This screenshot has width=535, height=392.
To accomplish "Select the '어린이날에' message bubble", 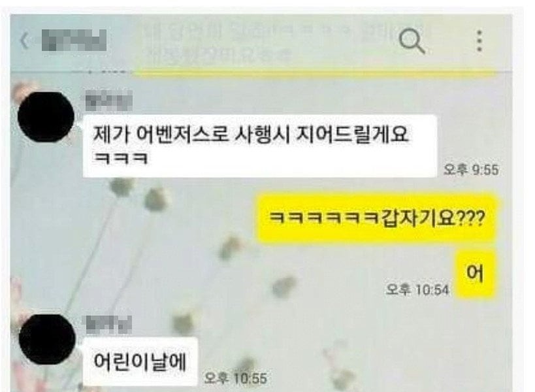I will pos(140,362).
